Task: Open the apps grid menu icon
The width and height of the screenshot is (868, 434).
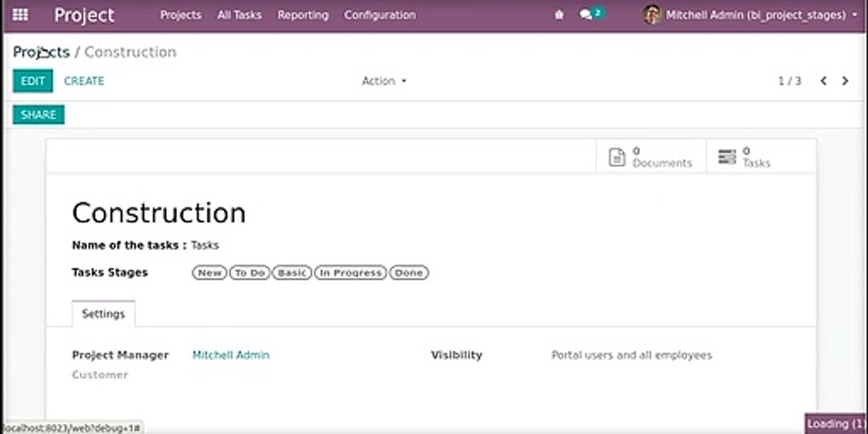Action: tap(20, 14)
